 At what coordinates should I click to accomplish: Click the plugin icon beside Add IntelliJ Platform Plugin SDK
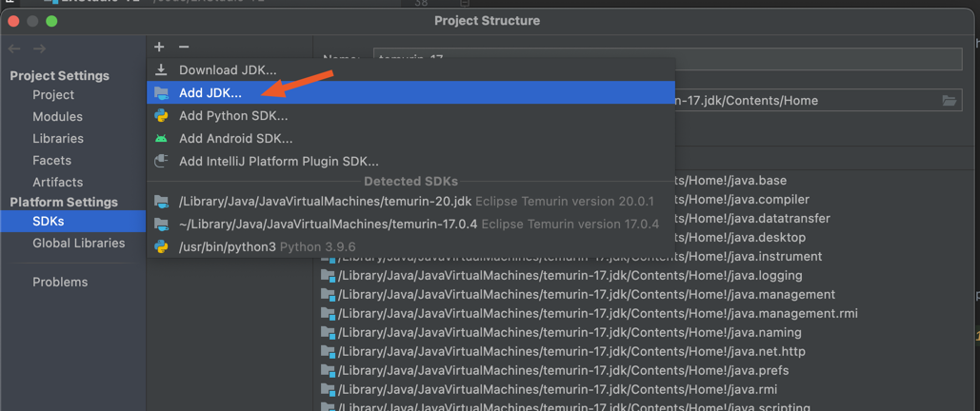point(161,161)
